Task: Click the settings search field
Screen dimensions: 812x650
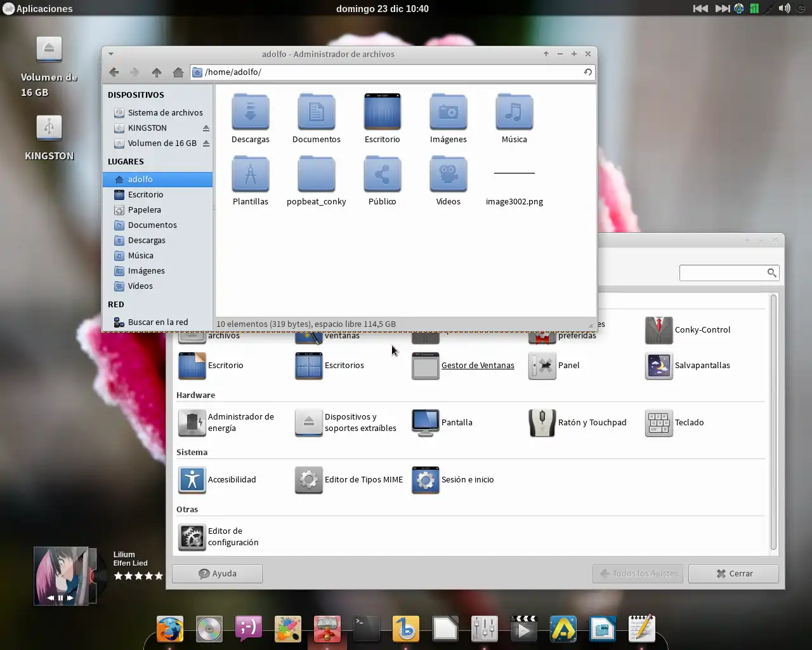Action: (x=729, y=273)
